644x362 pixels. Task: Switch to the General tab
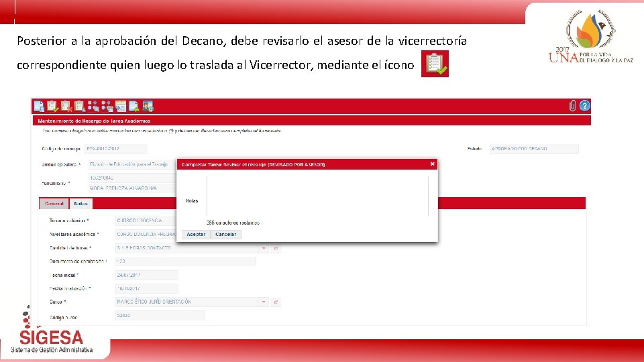click(54, 204)
